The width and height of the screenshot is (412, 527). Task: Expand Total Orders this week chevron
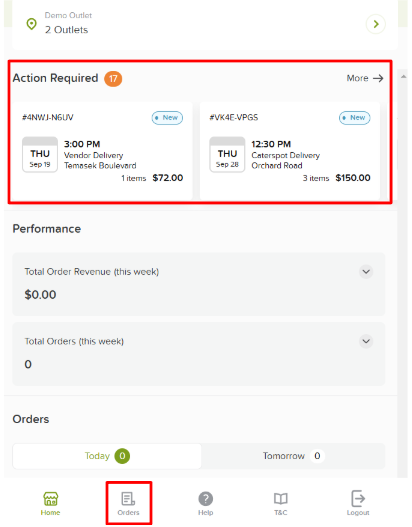tap(366, 341)
